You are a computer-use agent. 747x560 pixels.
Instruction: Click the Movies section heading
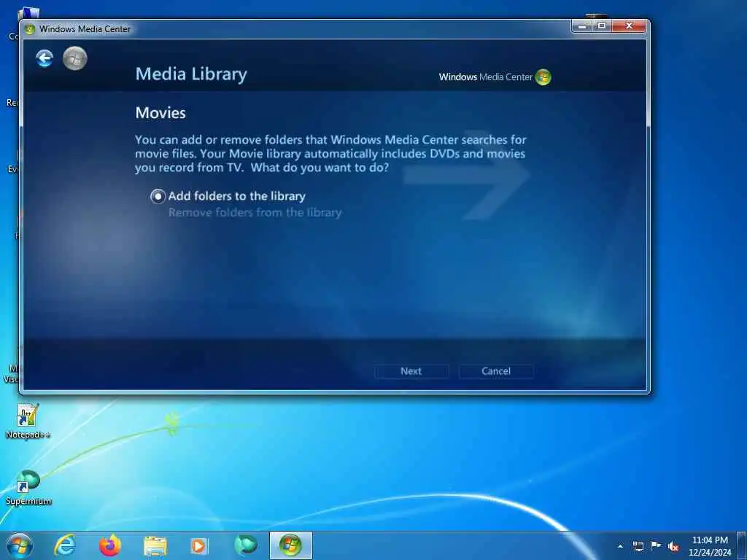(x=160, y=113)
